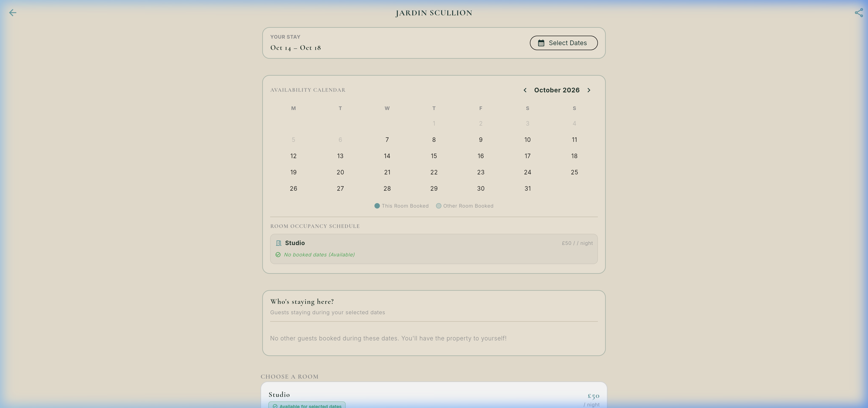Select October 25 on the calendar
Image resolution: width=868 pixels, height=408 pixels.
click(574, 172)
